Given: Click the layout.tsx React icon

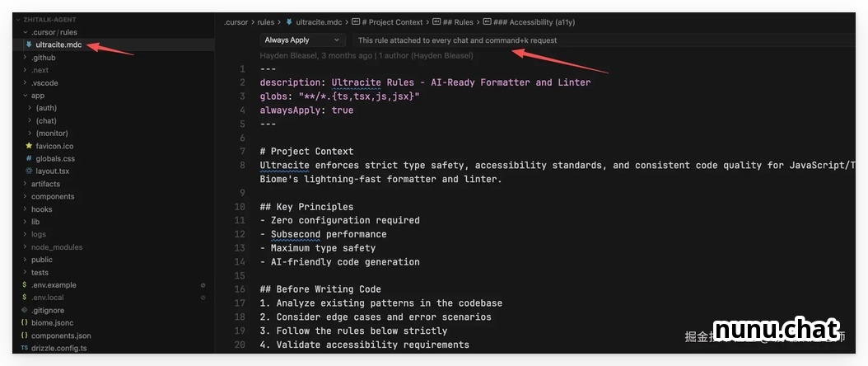Looking at the screenshot, I should click(x=29, y=171).
